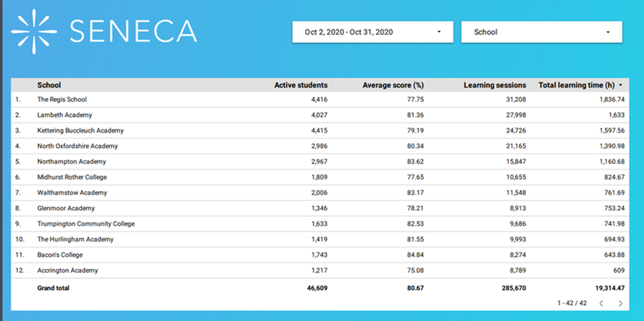Screen dimensions: 644x321
Task: Open the date range dropdown
Action: click(372, 32)
